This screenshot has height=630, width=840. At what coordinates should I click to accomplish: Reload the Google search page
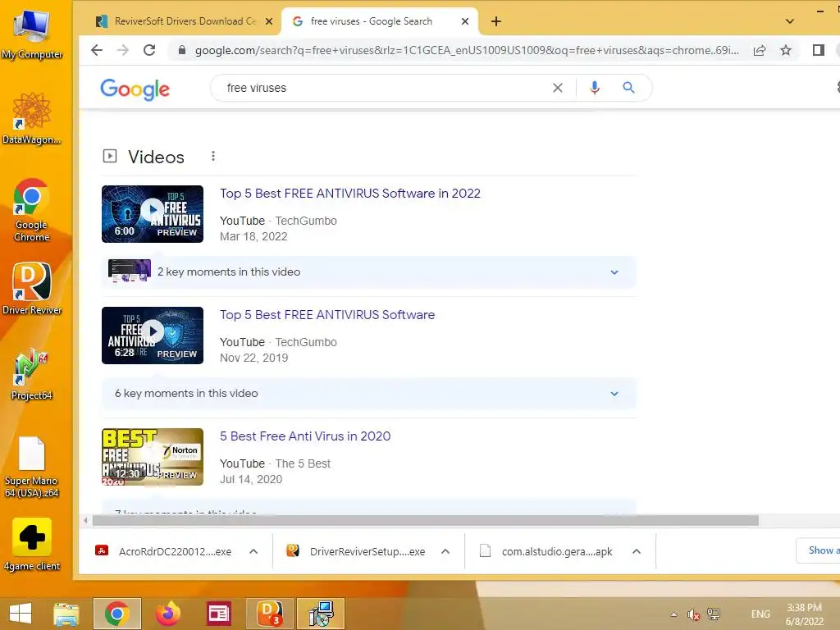pos(149,50)
